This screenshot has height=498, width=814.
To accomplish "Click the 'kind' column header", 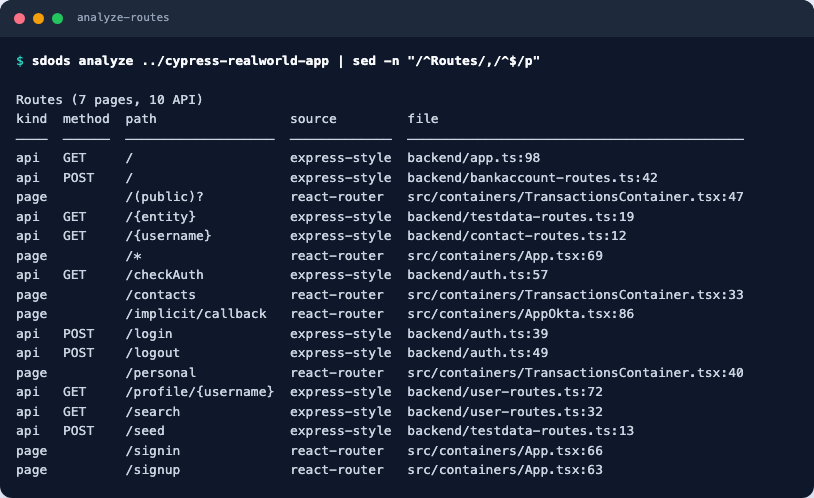I will [x=32, y=119].
